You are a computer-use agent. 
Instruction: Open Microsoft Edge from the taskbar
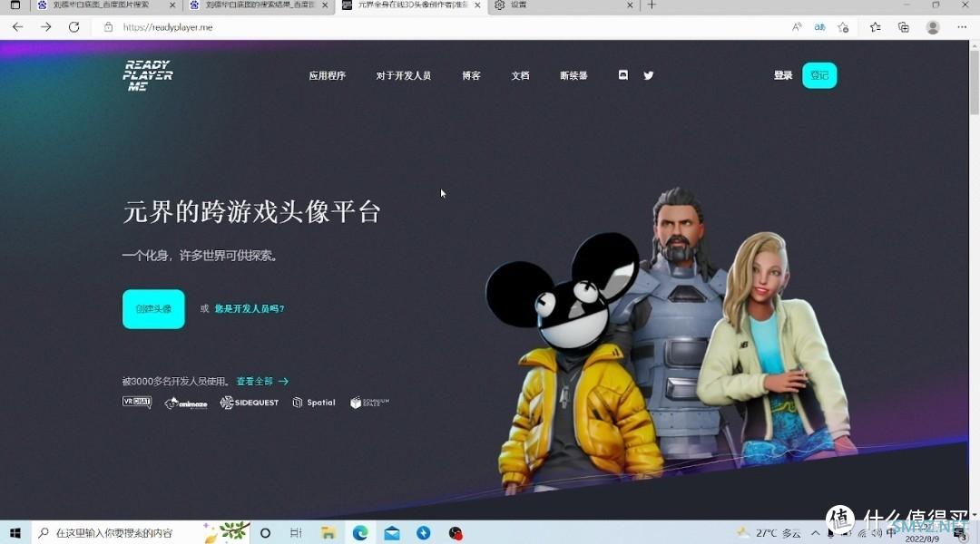360,533
